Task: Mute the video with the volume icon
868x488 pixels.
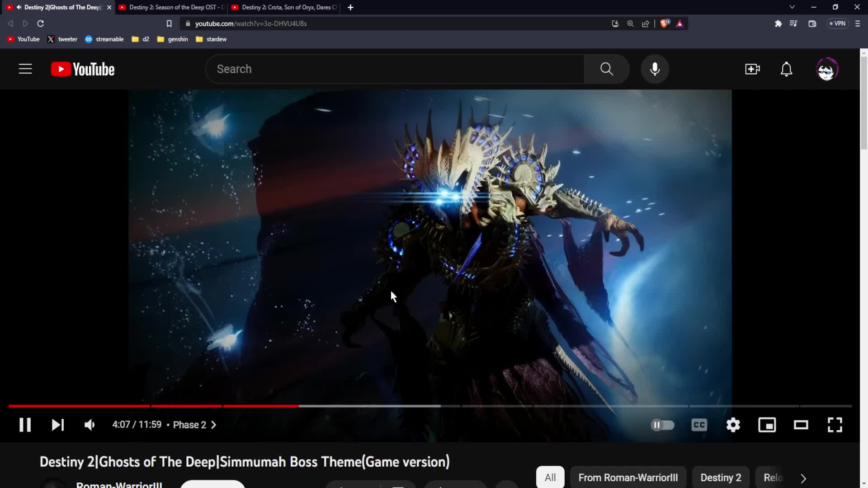Action: pyautogui.click(x=89, y=425)
